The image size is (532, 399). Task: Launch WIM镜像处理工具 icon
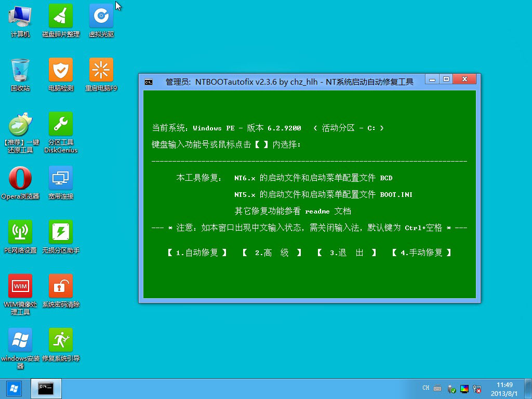click(20, 287)
